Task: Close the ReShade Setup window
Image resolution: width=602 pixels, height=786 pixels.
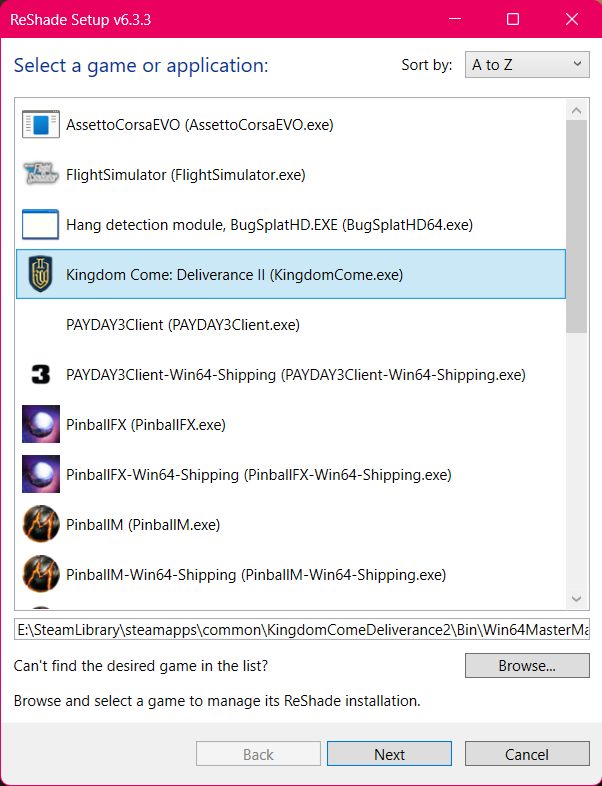Action: [x=571, y=19]
